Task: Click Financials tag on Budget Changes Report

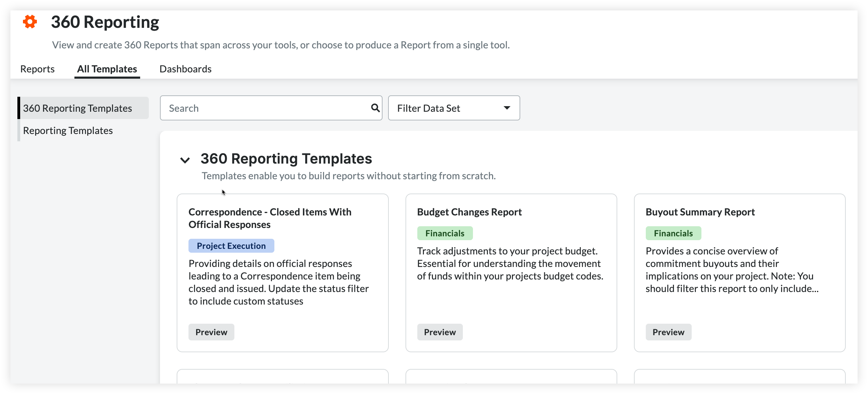Action: [x=445, y=233]
